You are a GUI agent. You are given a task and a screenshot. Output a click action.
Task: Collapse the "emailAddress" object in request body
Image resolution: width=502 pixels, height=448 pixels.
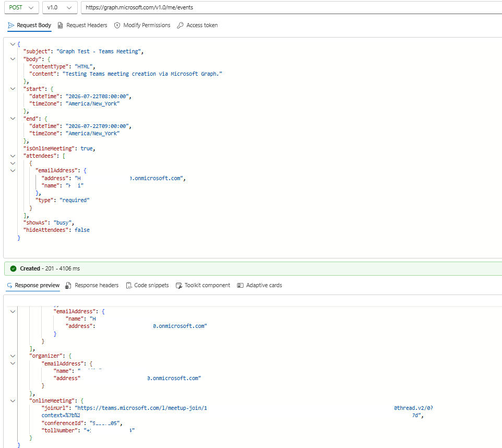[13, 171]
